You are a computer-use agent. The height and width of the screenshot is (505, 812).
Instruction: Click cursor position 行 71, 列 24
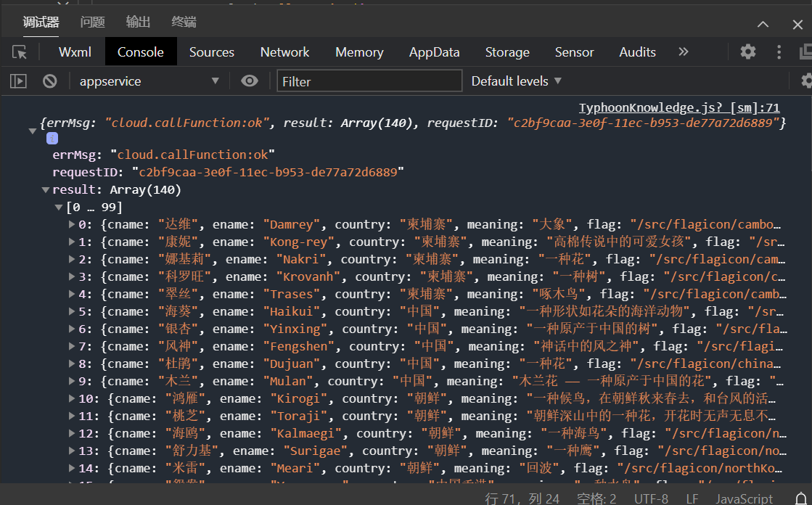(522, 498)
